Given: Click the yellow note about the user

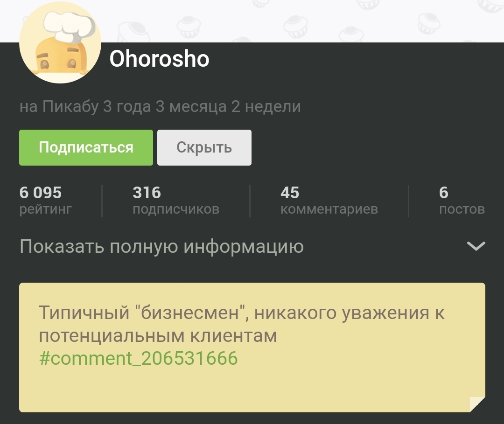Looking at the screenshot, I should 252,347.
